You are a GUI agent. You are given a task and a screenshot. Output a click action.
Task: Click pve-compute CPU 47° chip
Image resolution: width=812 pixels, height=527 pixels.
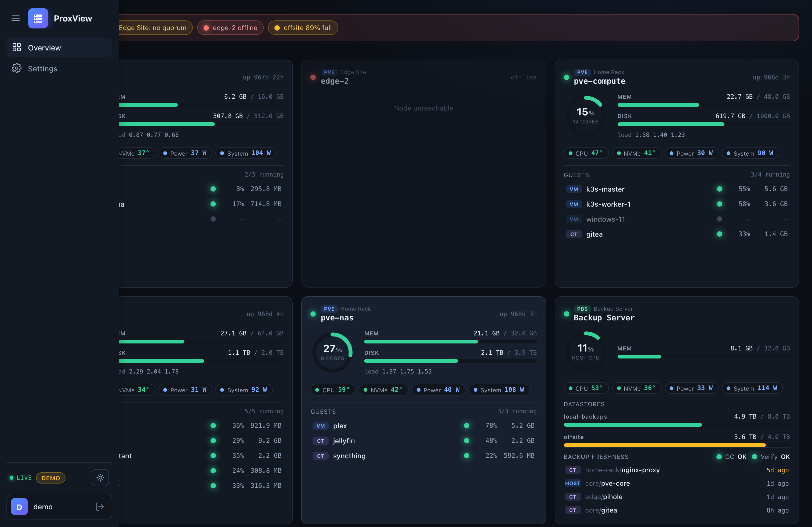click(586, 153)
